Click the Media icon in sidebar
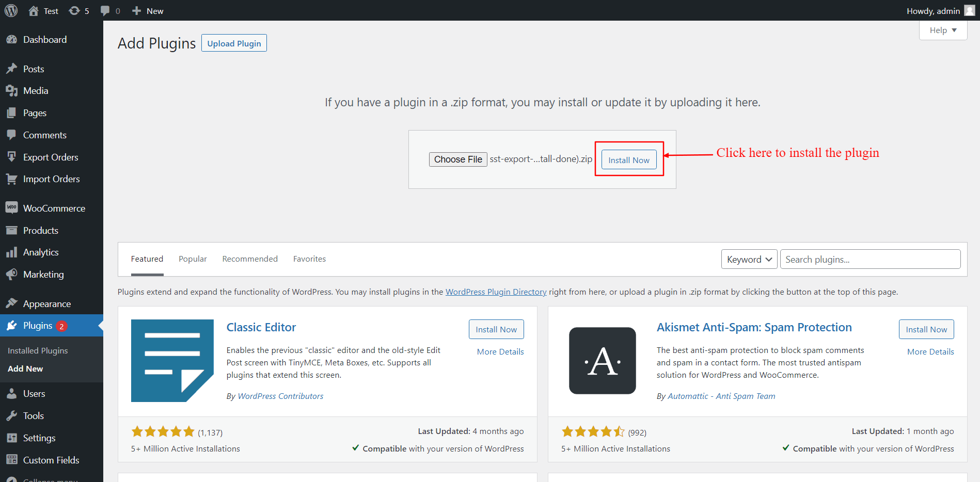This screenshot has width=980, height=482. pos(11,91)
